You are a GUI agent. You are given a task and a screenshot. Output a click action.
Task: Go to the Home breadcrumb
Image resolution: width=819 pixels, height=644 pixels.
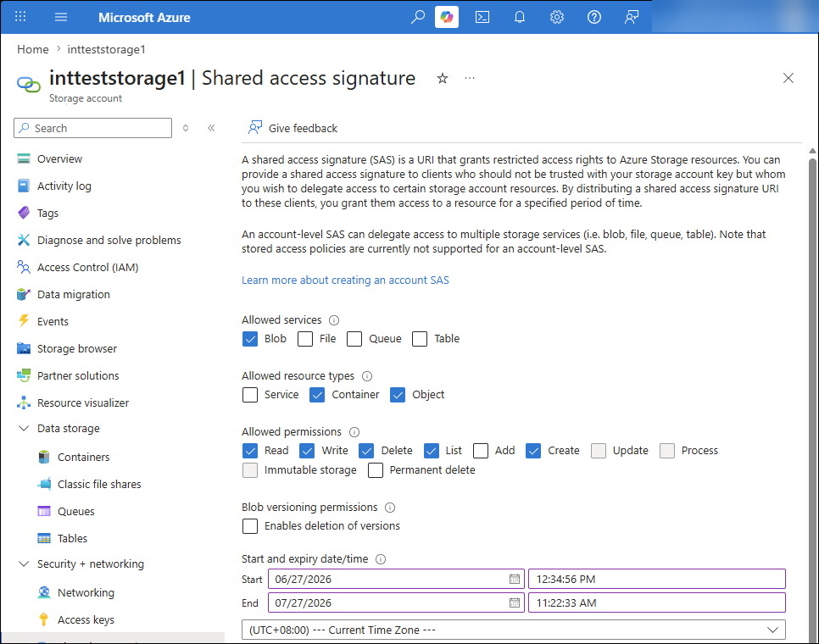click(33, 49)
